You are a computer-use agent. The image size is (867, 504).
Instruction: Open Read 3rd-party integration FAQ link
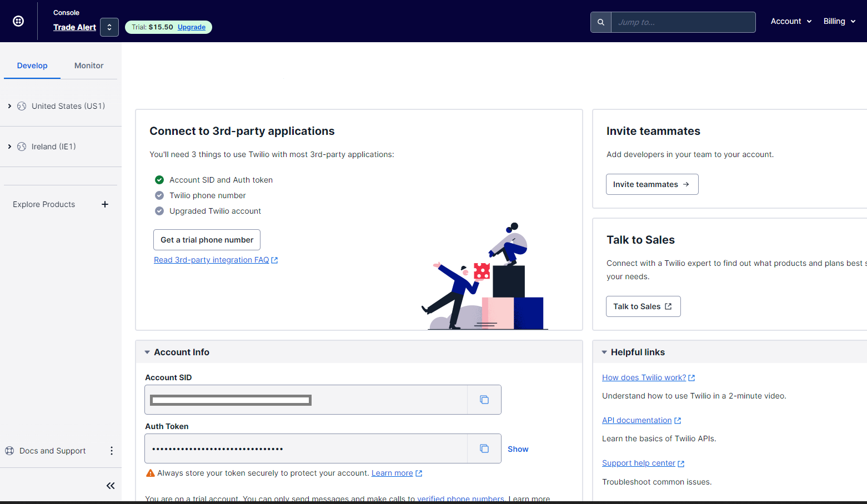click(x=216, y=260)
